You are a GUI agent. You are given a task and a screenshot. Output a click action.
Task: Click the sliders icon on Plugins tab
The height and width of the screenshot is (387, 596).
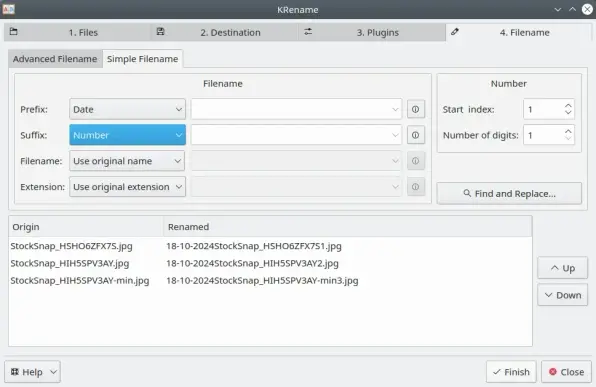click(x=308, y=32)
